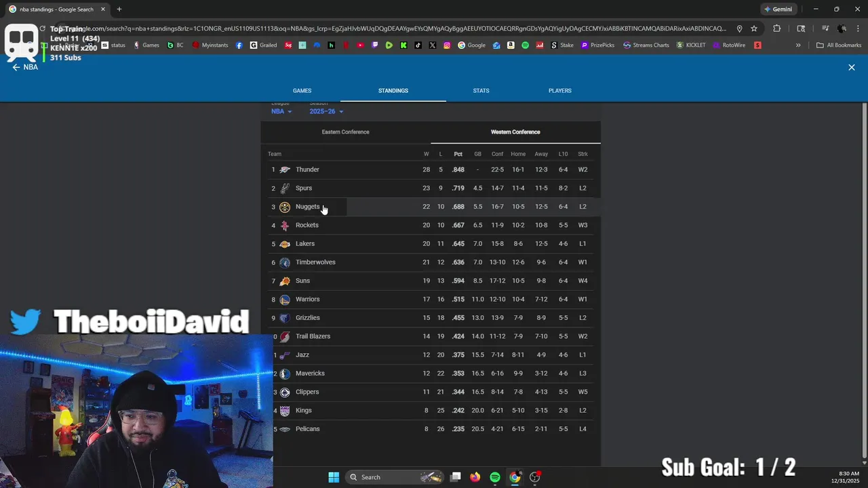This screenshot has width=868, height=488.
Task: Click the taskbar Search box
Action: 395,477
